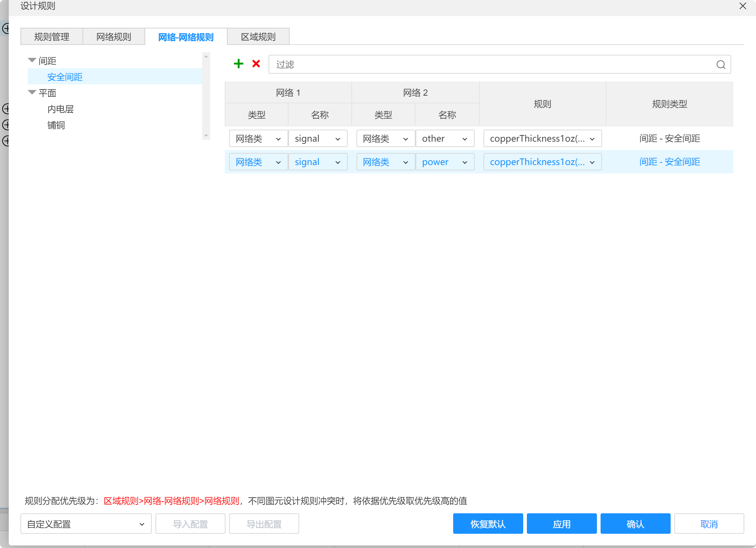Select 内电层 tree item
Screen dimensions: 756x548
click(x=61, y=109)
